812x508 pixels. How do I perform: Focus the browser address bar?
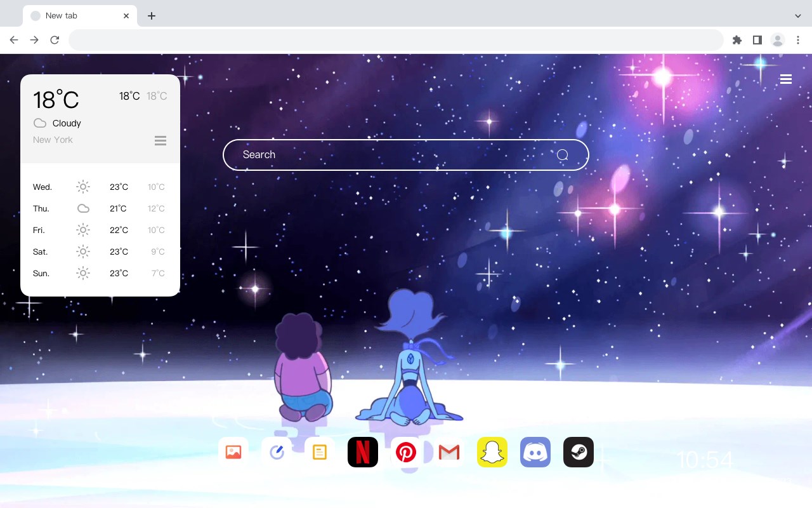pyautogui.click(x=396, y=40)
